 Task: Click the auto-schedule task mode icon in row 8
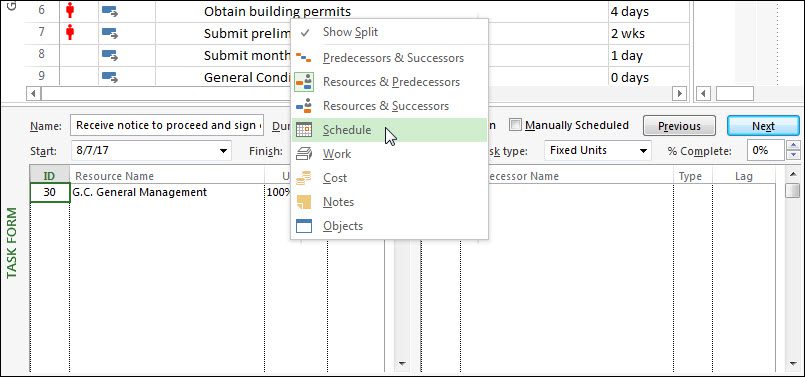[110, 55]
